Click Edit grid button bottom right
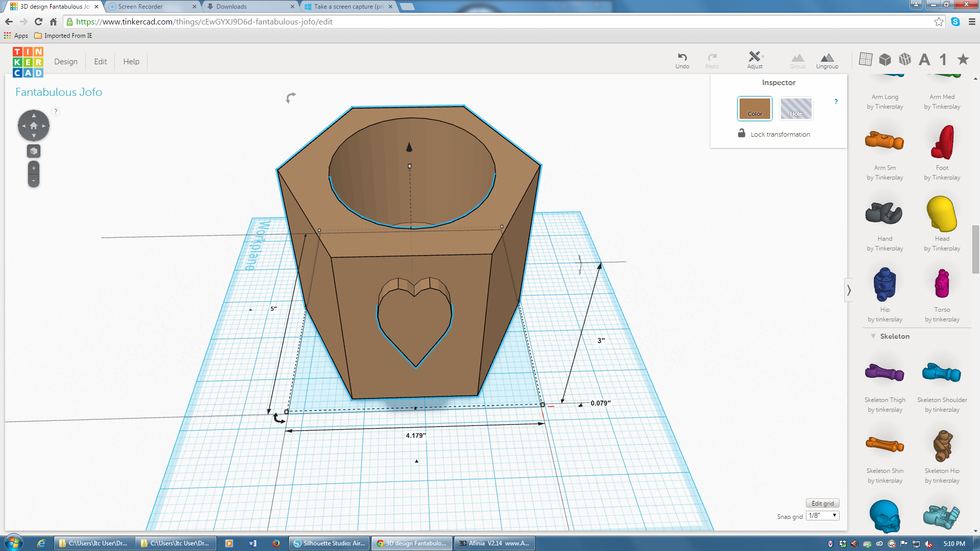The image size is (980, 551). [822, 503]
